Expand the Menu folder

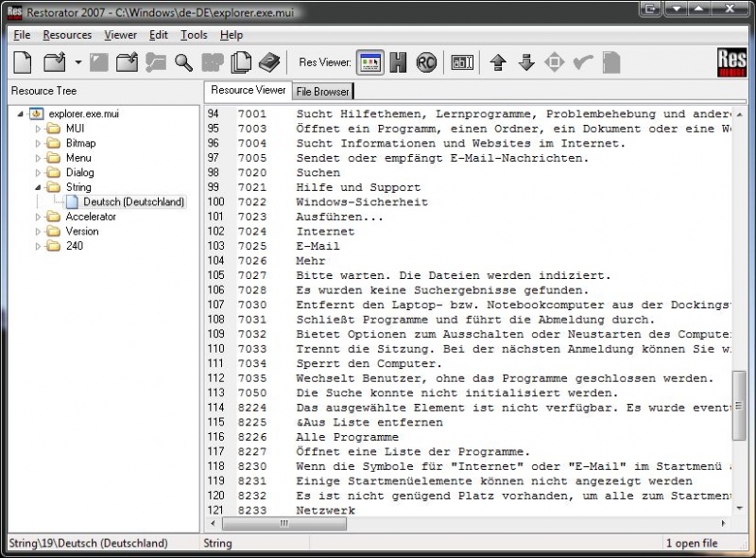click(x=38, y=158)
